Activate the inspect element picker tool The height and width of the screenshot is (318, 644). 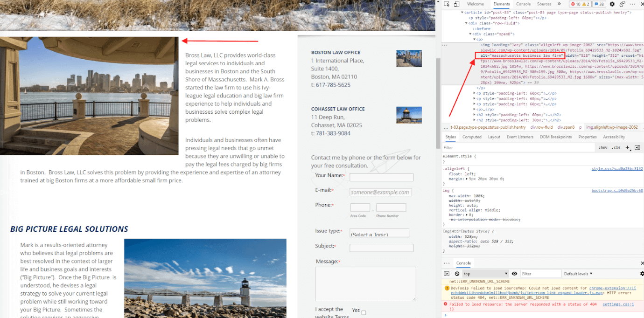[x=446, y=4]
